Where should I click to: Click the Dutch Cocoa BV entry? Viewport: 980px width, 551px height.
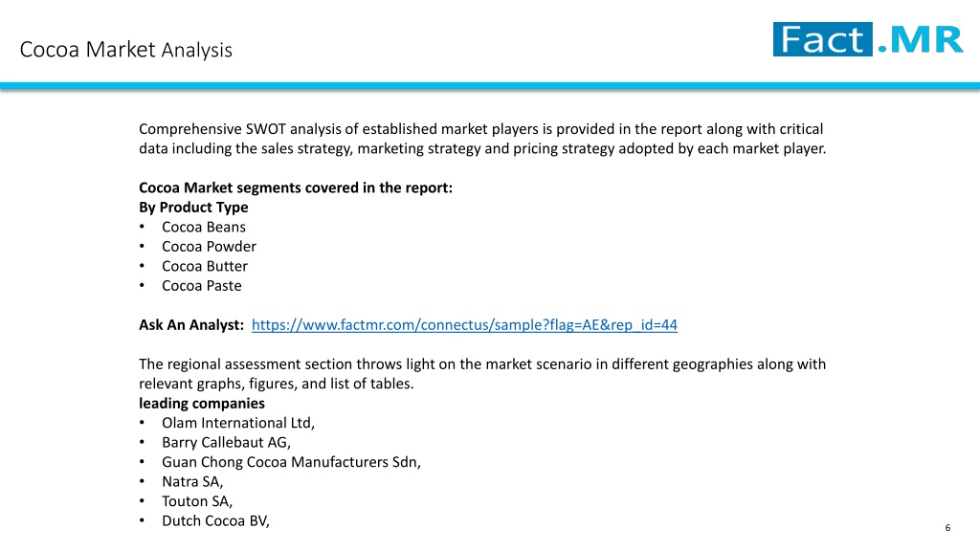pyautogui.click(x=215, y=521)
